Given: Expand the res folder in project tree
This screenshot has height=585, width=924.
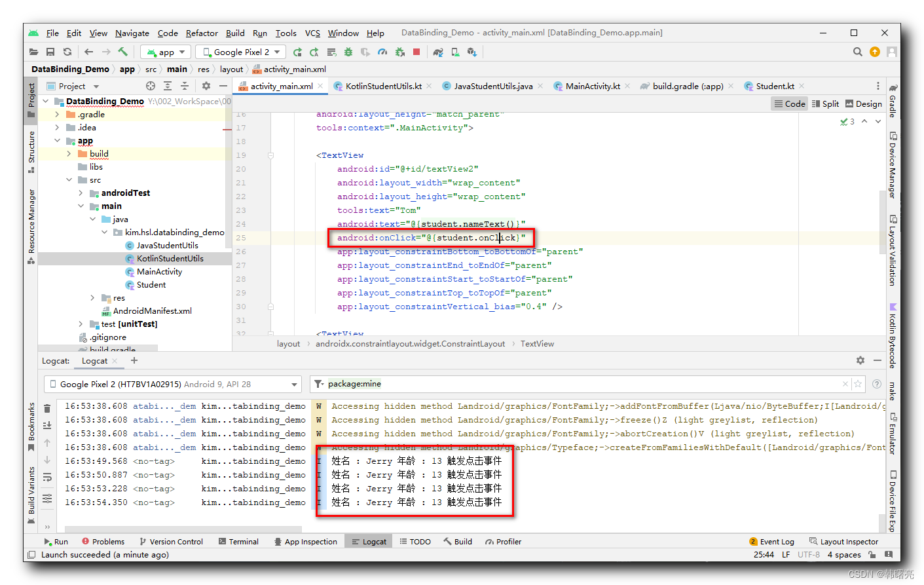Looking at the screenshot, I should click(x=92, y=297).
